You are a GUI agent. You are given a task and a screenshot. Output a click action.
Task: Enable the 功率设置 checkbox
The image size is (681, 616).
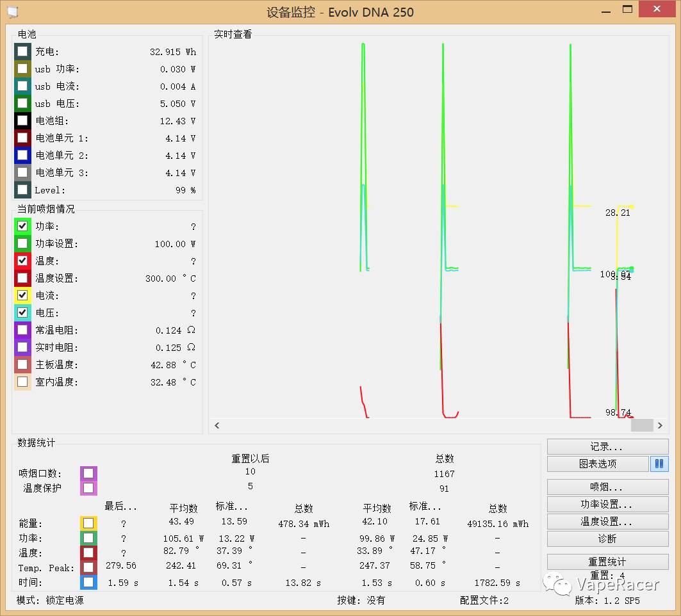[x=22, y=243]
